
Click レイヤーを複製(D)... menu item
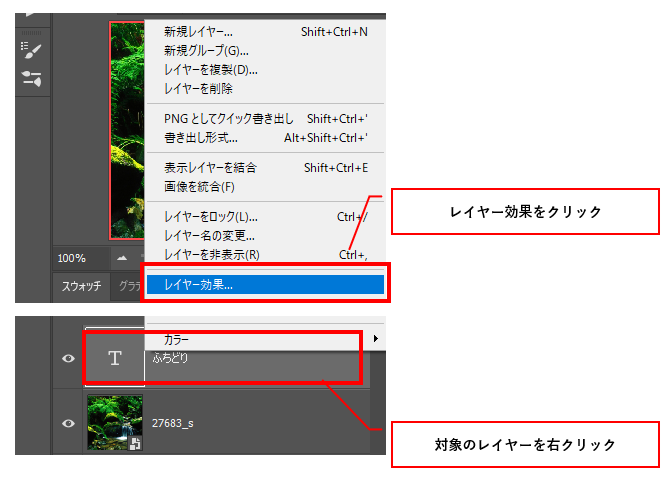pyautogui.click(x=210, y=70)
